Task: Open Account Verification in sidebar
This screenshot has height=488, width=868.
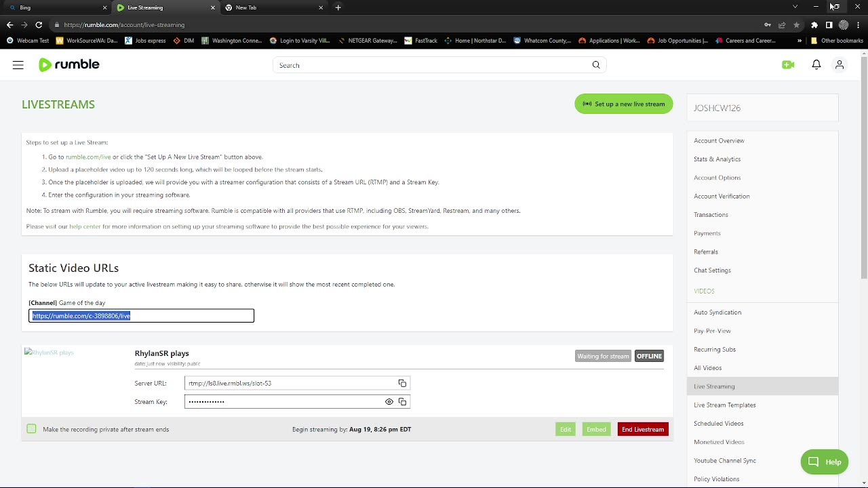Action: [x=722, y=196]
